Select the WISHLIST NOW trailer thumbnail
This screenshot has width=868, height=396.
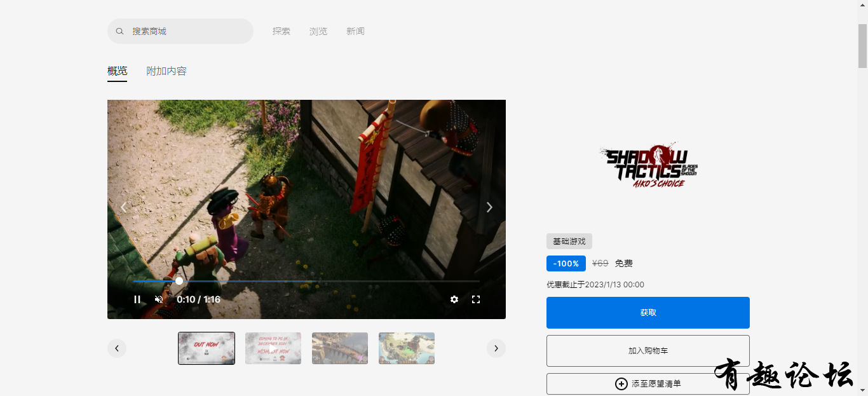coord(273,348)
